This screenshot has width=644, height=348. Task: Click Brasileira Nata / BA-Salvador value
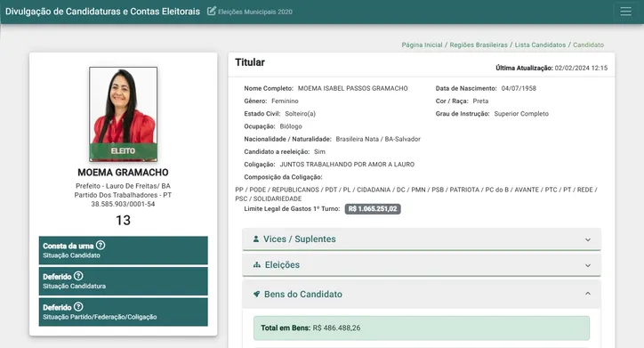[x=378, y=139]
